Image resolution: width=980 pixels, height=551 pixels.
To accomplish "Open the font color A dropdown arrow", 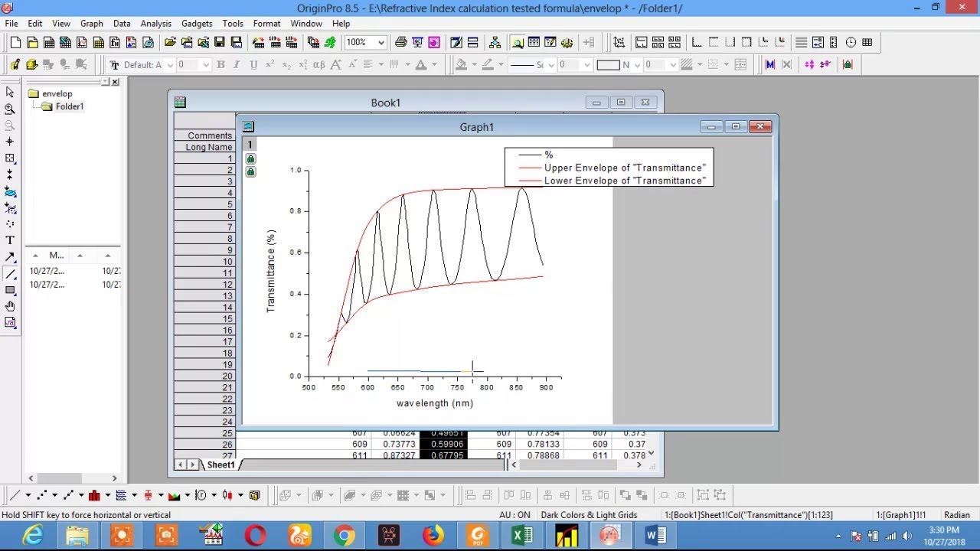I will pos(434,65).
